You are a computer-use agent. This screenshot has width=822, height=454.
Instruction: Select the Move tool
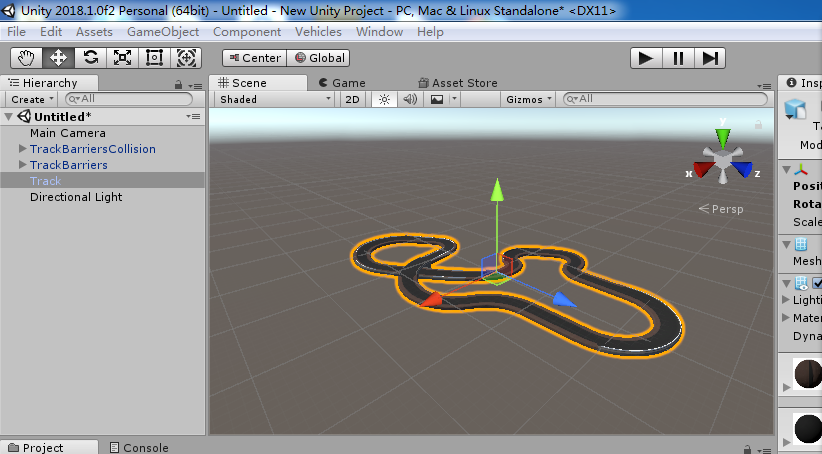tap(58, 58)
